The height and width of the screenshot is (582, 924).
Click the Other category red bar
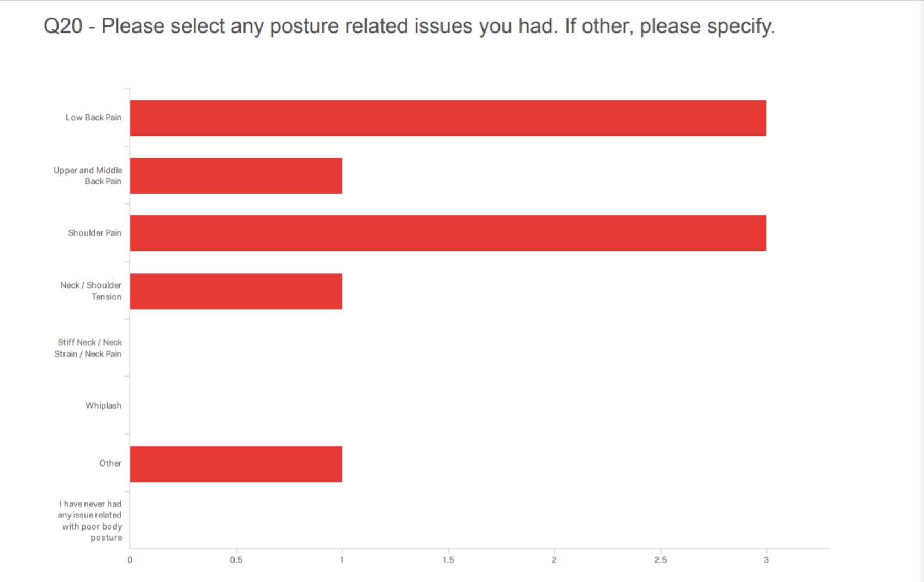point(236,464)
